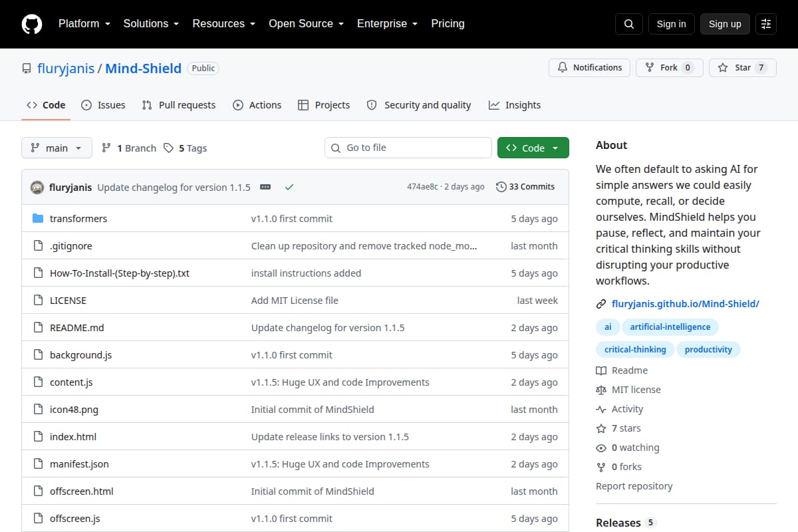This screenshot has width=798, height=532.
Task: Click the Notifications button
Action: (x=590, y=68)
